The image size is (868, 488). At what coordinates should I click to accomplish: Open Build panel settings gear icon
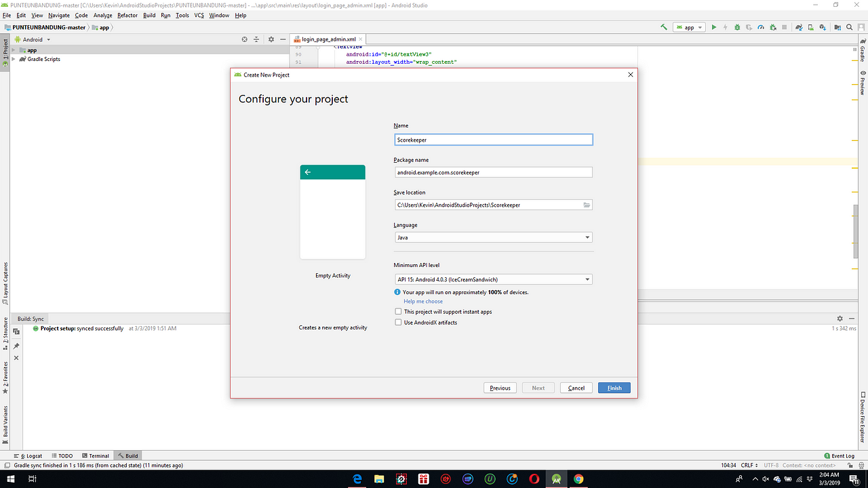click(x=840, y=319)
